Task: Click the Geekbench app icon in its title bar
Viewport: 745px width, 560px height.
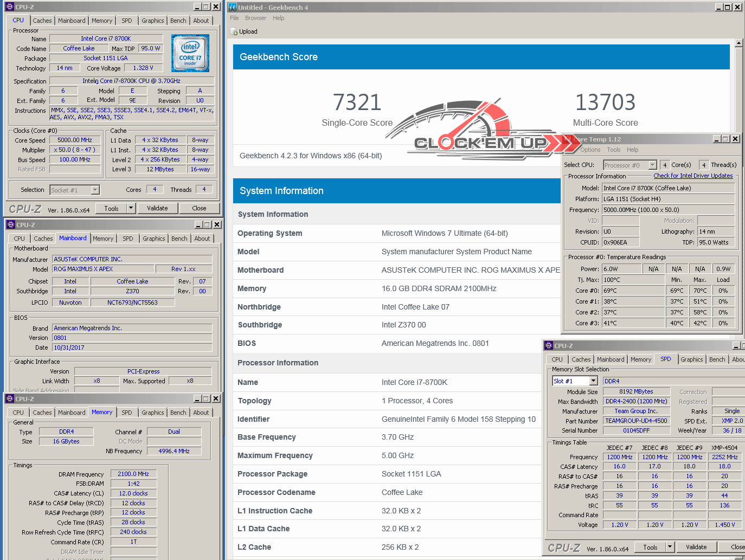Action: point(233,7)
